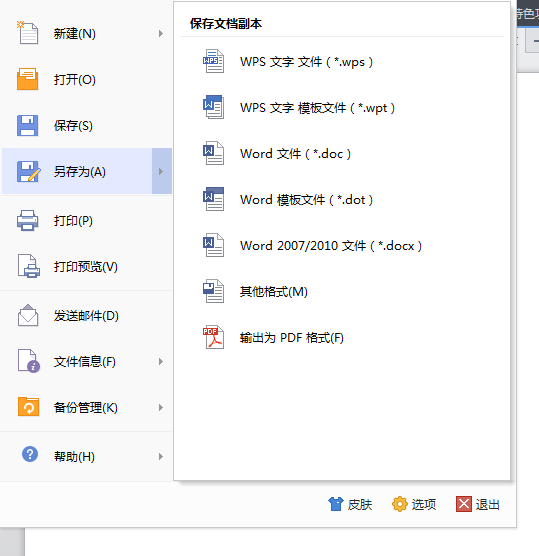539x556 pixels.
Task: Expand the 帮助(H) submenu arrow
Action: tap(161, 456)
